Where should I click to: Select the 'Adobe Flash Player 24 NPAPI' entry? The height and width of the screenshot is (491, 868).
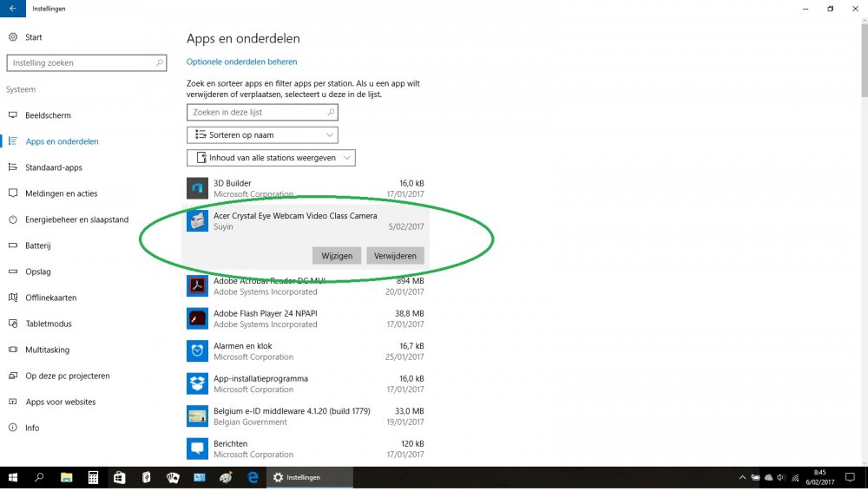305,318
